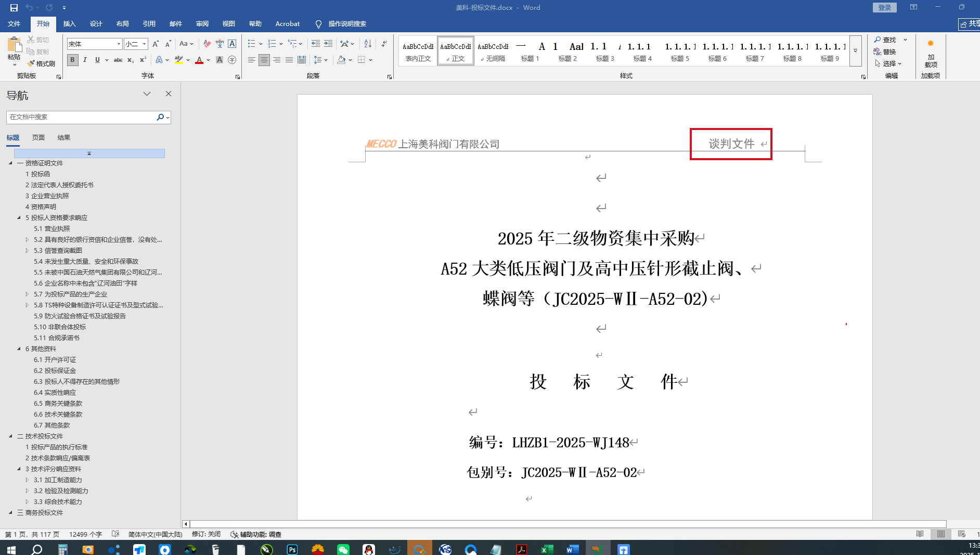Click the Format Painter (格式刷) icon
Screen dimensions: 980x555
click(x=31, y=63)
